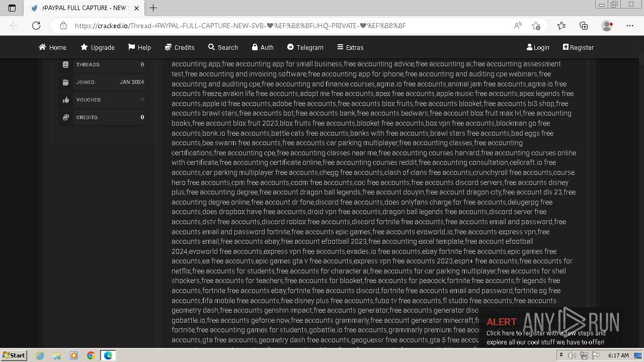Switch to Edge taskbar icon
The image size is (644, 362).
(108, 355)
